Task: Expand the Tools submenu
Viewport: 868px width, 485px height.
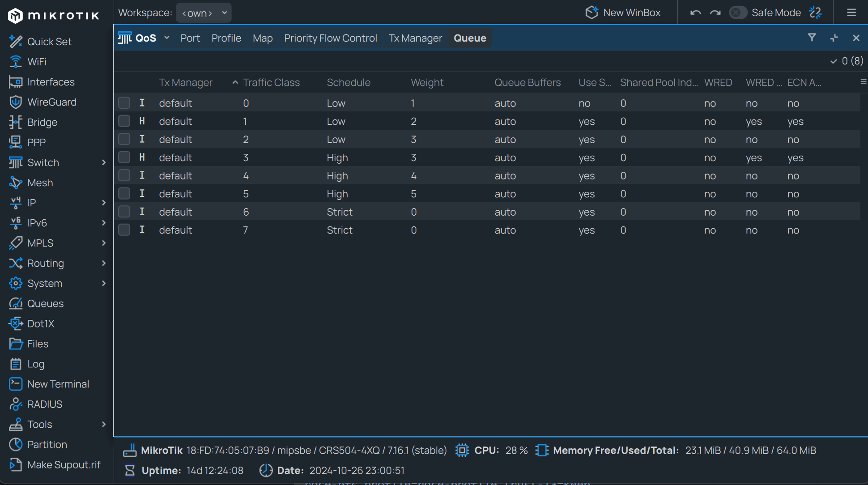Action: 104,424
